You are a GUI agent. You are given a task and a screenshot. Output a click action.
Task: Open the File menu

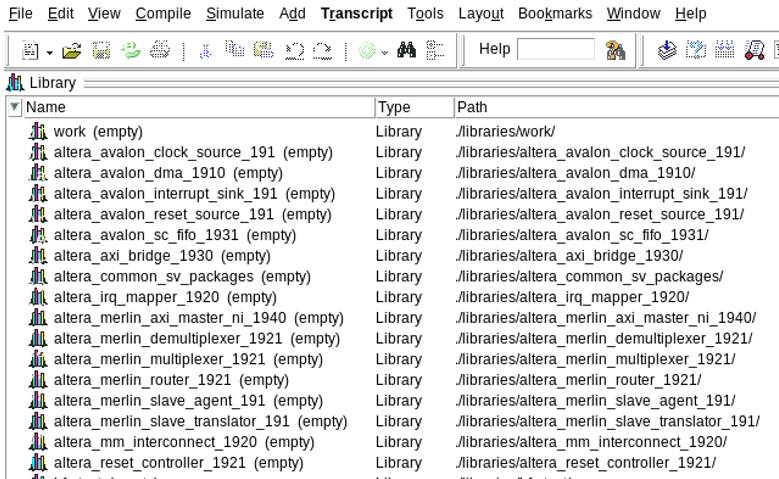[x=21, y=13]
